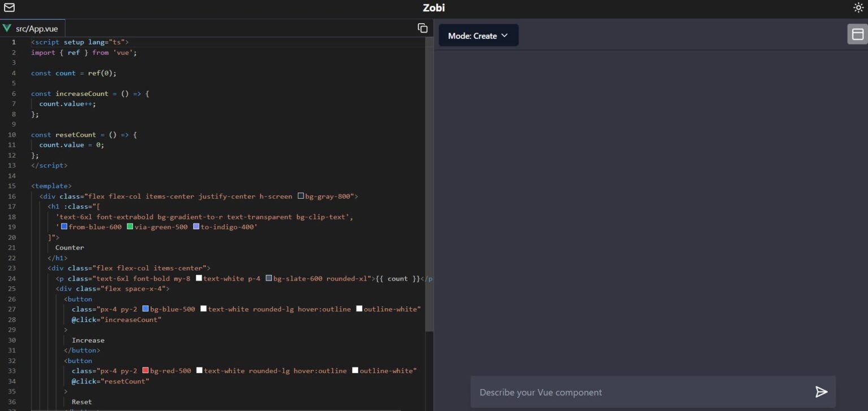Select the src/App.vue tab
Viewport: 868px width, 411px height.
click(x=36, y=29)
